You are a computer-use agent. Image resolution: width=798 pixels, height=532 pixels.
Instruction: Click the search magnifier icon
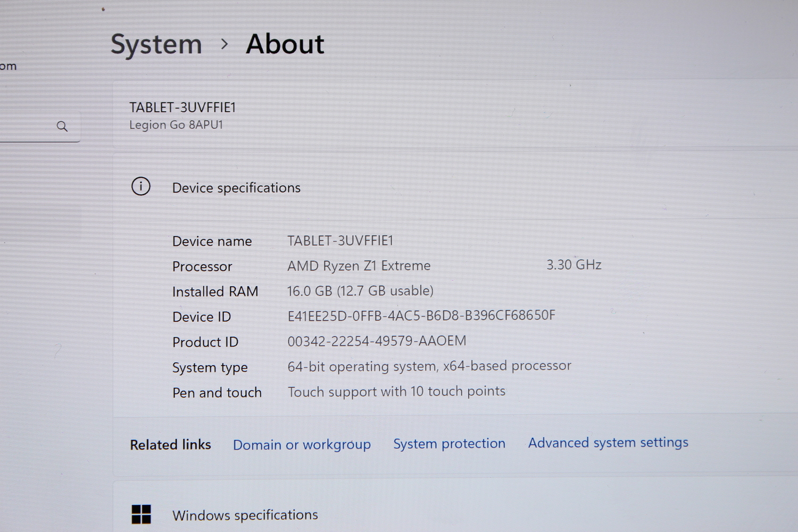click(62, 126)
